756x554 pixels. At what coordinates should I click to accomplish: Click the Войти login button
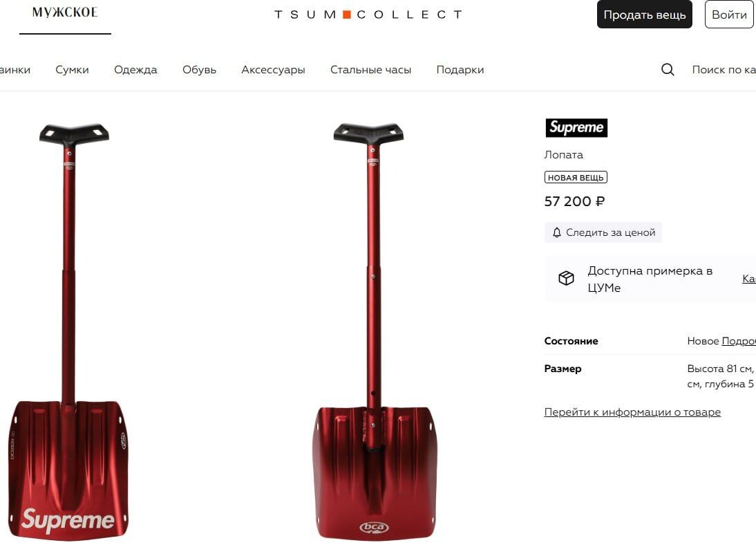[729, 15]
